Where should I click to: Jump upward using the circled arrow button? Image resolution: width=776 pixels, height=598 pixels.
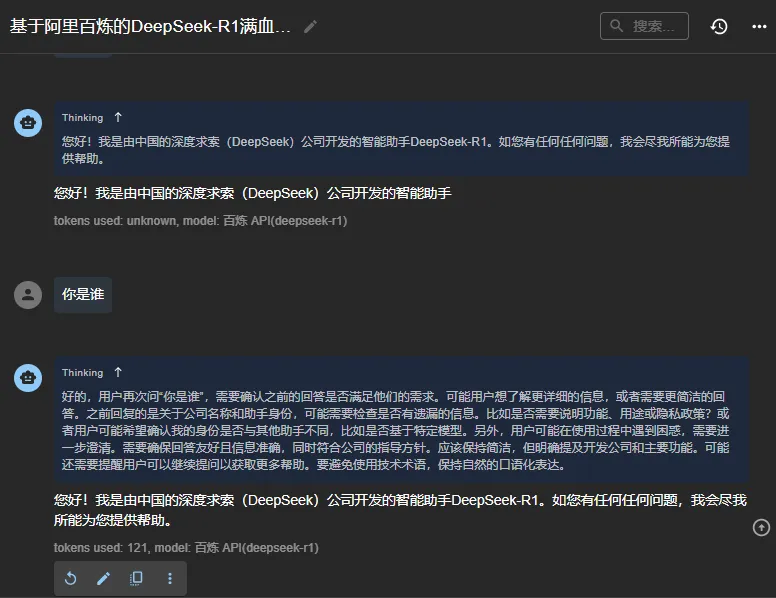point(761,527)
